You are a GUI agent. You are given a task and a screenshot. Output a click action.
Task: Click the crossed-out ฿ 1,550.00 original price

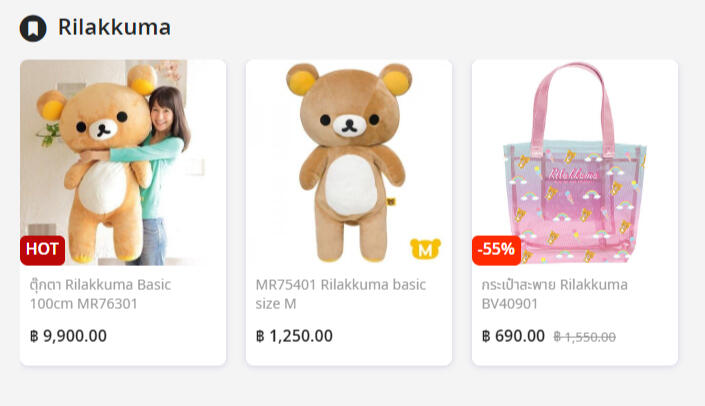point(584,337)
